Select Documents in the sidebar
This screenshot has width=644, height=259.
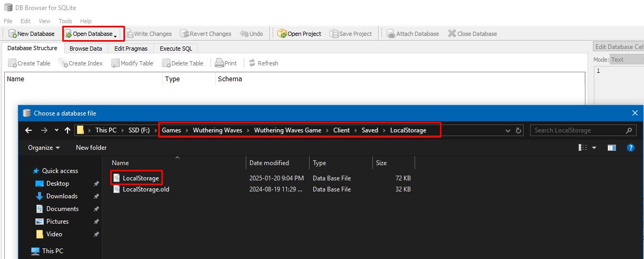[56, 209]
